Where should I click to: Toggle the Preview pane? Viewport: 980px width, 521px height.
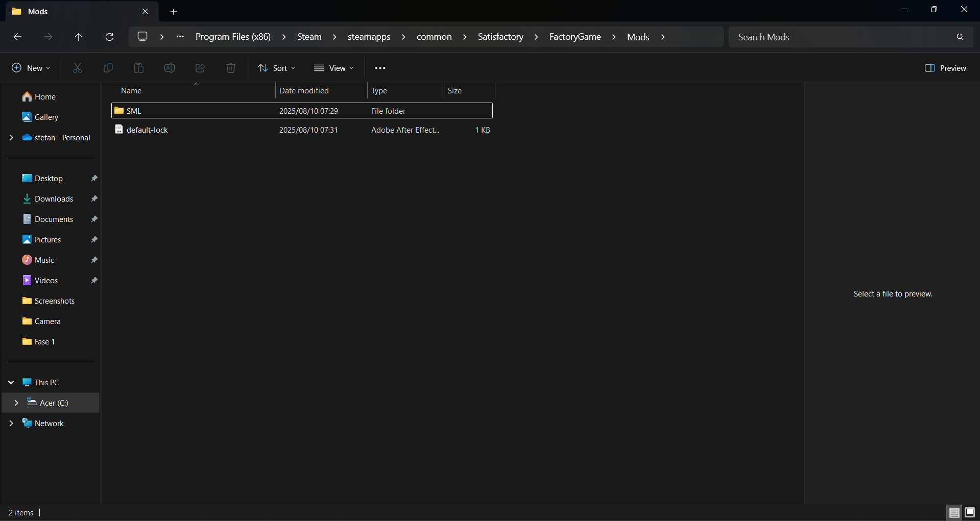coord(945,68)
